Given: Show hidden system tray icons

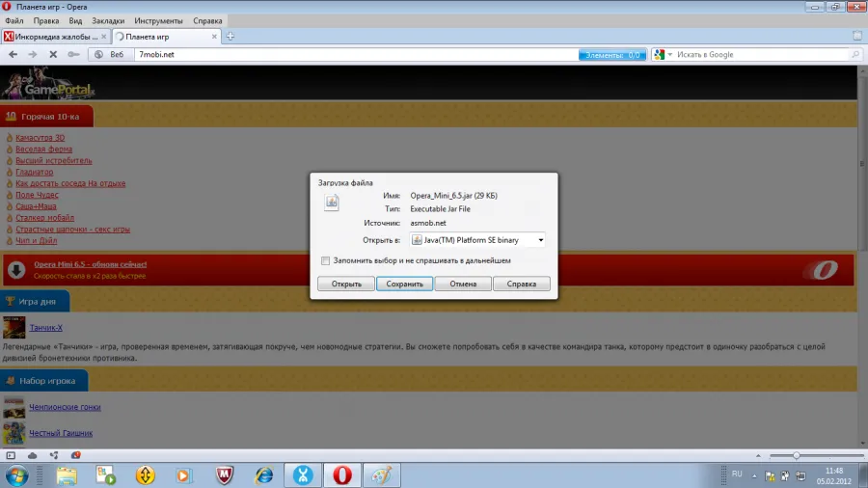Looking at the screenshot, I should pos(754,475).
